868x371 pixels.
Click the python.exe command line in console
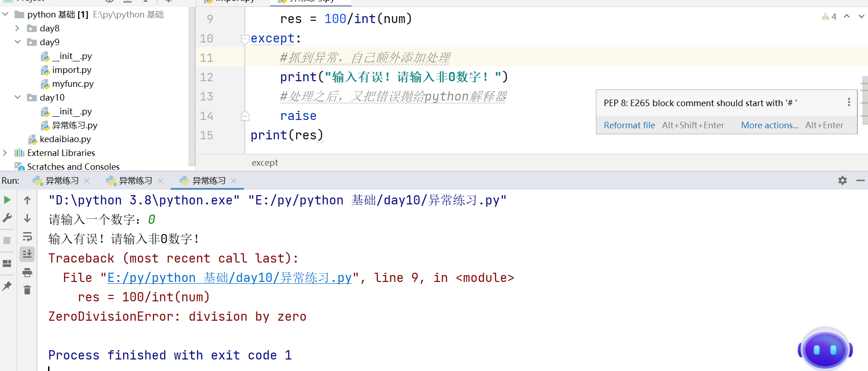click(278, 200)
